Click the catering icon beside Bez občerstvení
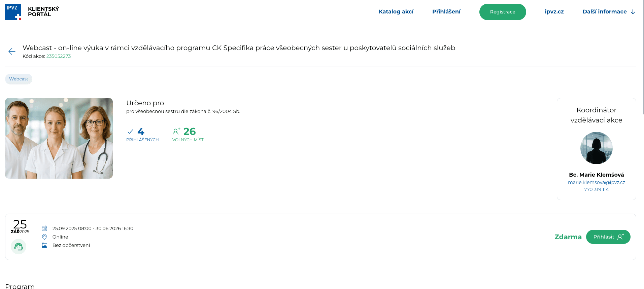The width and height of the screenshot is (644, 289). [44, 245]
